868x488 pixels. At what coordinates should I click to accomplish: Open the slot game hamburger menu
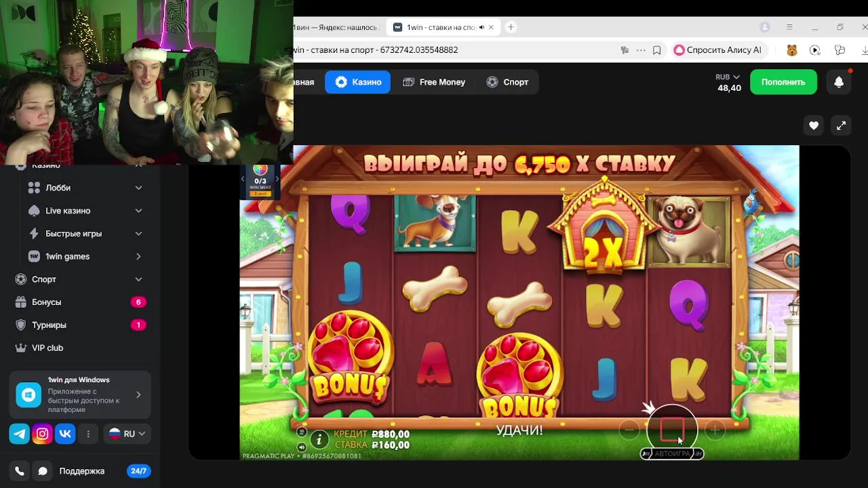click(x=302, y=432)
